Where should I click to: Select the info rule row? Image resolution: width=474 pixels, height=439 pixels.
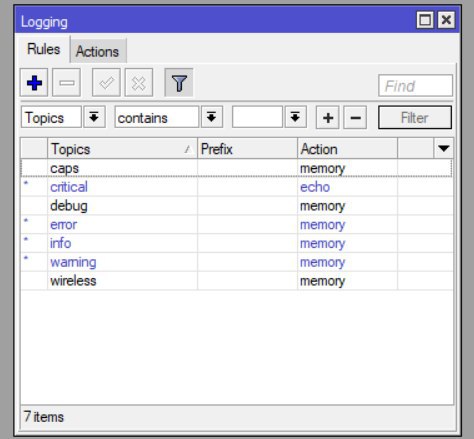(237, 243)
